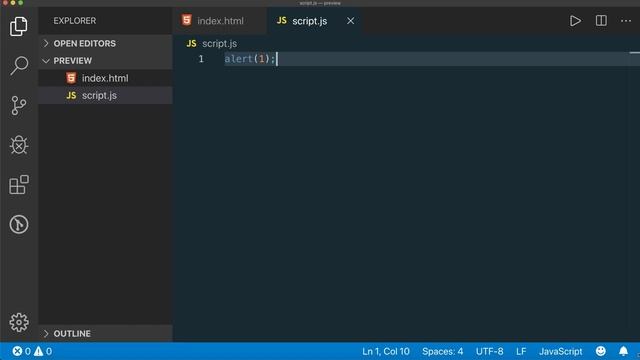Click the EXPLORER panel title

[75, 20]
